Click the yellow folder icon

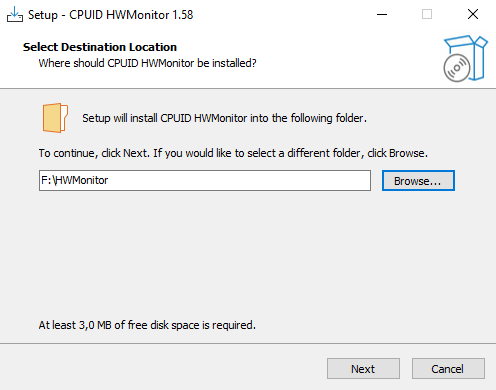point(55,118)
